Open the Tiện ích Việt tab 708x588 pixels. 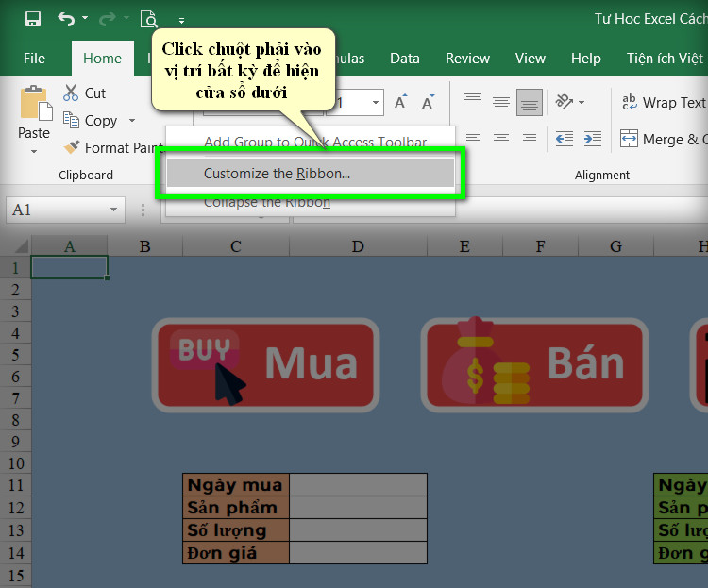click(x=665, y=59)
